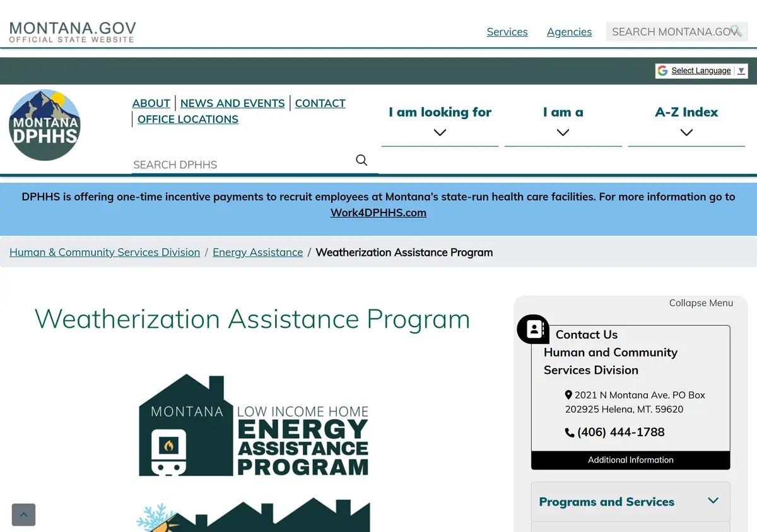Click the Montana DPHHS round logo
757x532 pixels.
tap(45, 125)
